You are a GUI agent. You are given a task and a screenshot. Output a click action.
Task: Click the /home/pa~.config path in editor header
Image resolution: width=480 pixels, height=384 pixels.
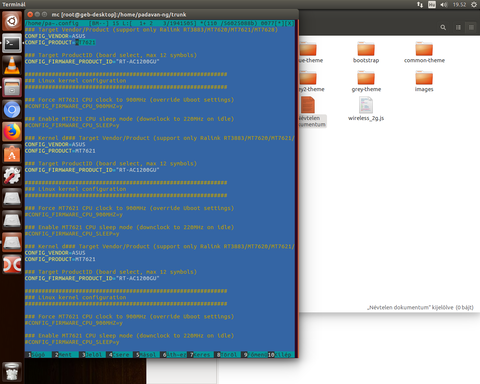point(52,23)
